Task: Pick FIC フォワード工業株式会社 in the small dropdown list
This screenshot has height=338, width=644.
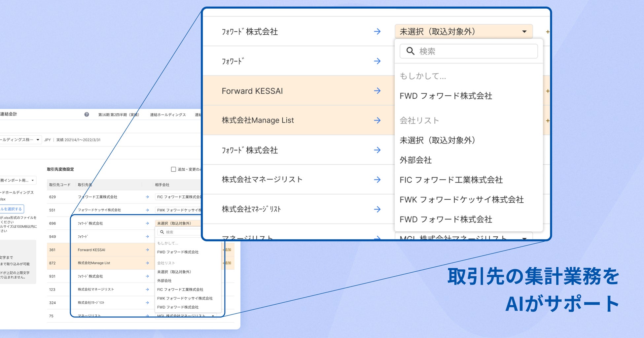Action: 180,289
